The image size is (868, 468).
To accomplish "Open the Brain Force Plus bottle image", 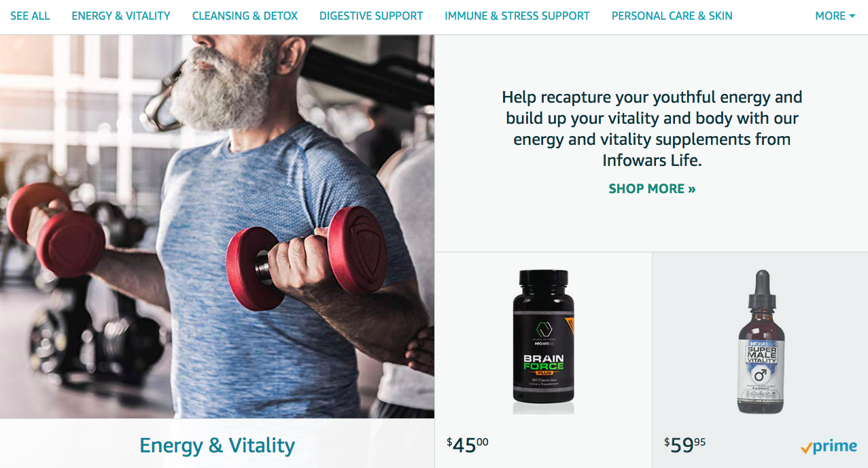I will click(543, 341).
